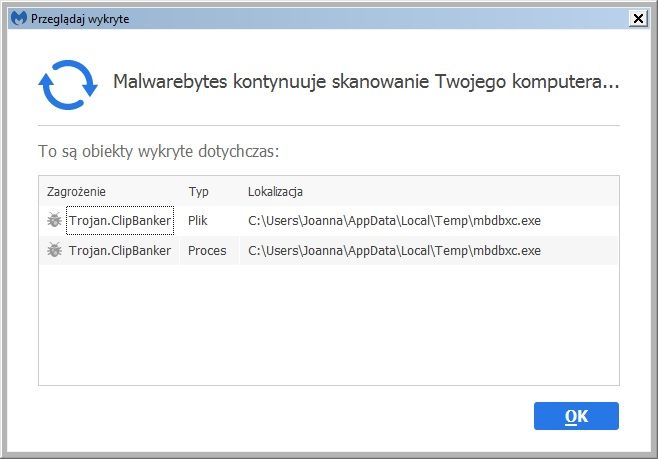The width and height of the screenshot is (658, 459).
Task: Sort by the Typ column header
Action: point(198,192)
